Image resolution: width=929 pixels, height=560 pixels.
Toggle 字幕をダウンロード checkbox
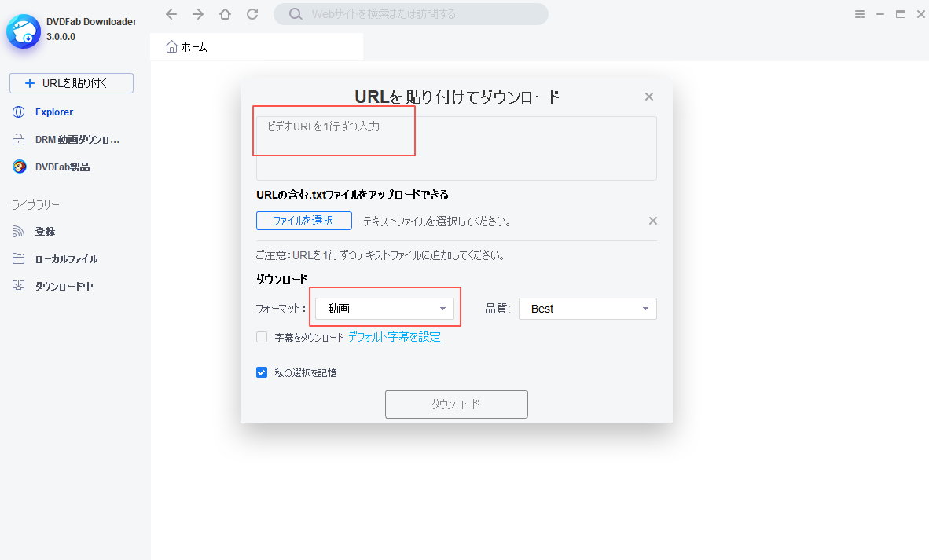point(261,338)
